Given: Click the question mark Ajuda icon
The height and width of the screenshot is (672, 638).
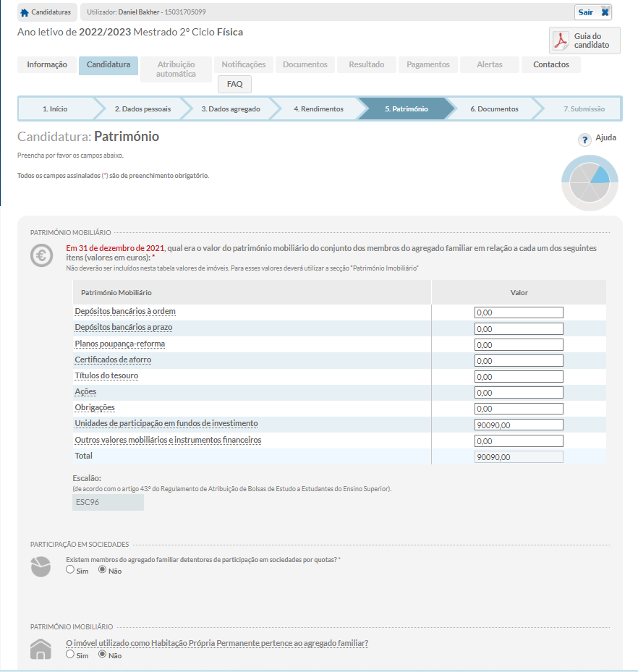Looking at the screenshot, I should pyautogui.click(x=584, y=140).
